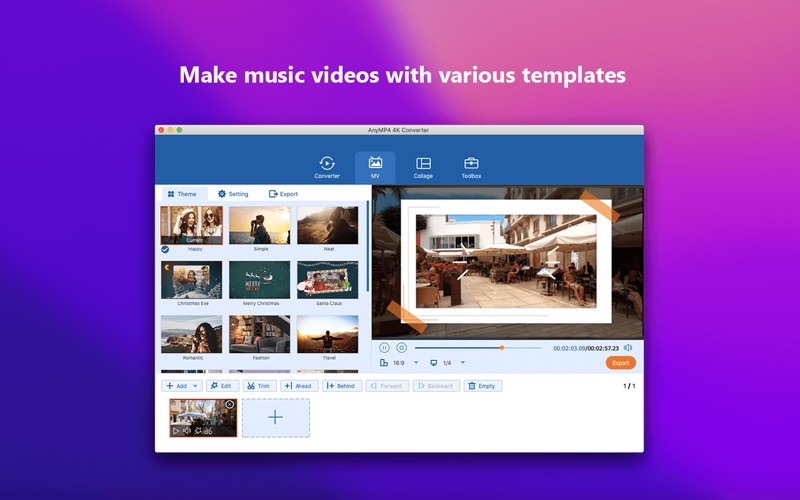Choose the Romantic theme
800x500 pixels.
pyautogui.click(x=191, y=334)
